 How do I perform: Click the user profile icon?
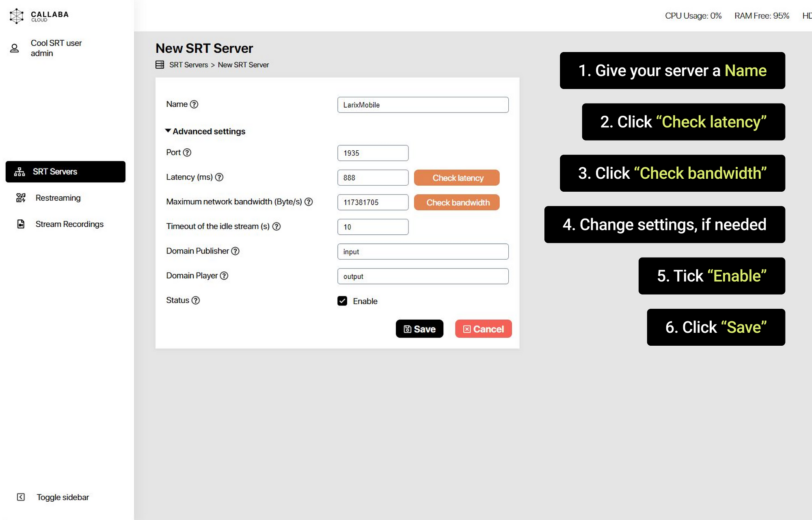click(15, 48)
